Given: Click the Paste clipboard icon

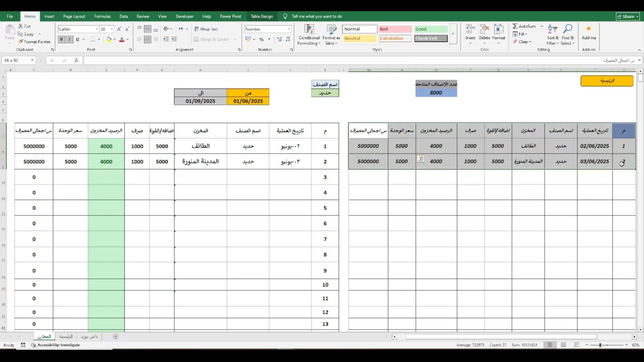Looking at the screenshot, I should pos(10,30).
